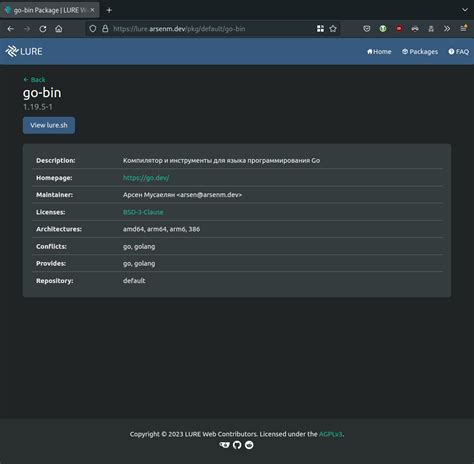The width and height of the screenshot is (474, 464).
Task: Click the red extension icon in toolbar
Action: click(399, 29)
